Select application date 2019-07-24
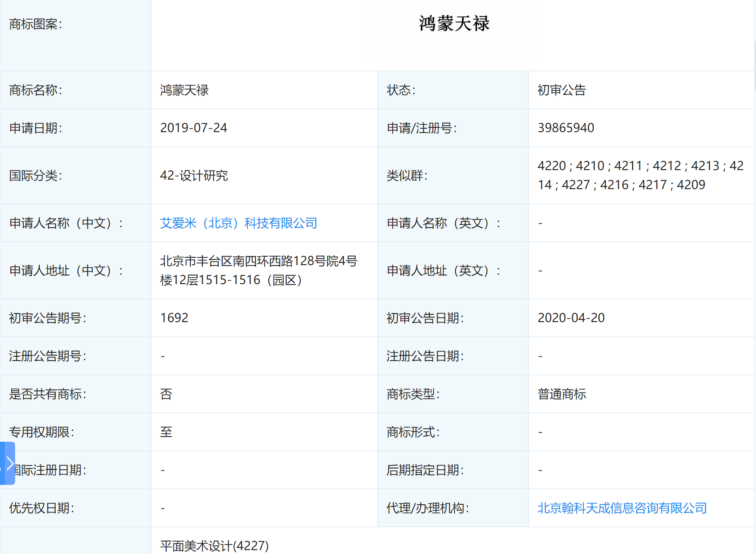The width and height of the screenshot is (756, 554). tap(193, 128)
